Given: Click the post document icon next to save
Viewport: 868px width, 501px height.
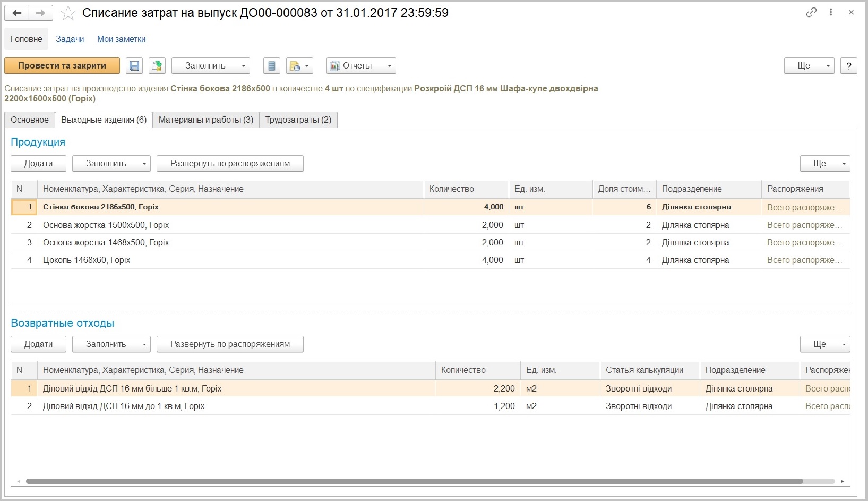Looking at the screenshot, I should click(157, 66).
